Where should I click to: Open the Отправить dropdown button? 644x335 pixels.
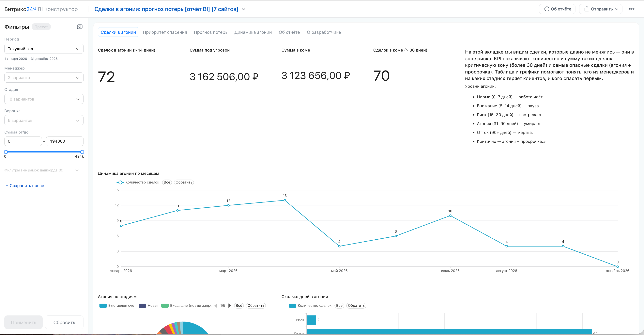pyautogui.click(x=601, y=9)
